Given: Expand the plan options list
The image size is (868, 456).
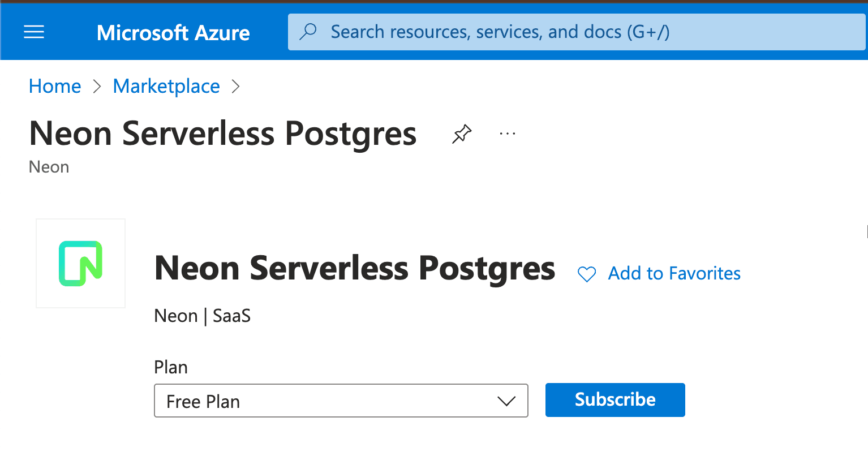Looking at the screenshot, I should tap(341, 401).
